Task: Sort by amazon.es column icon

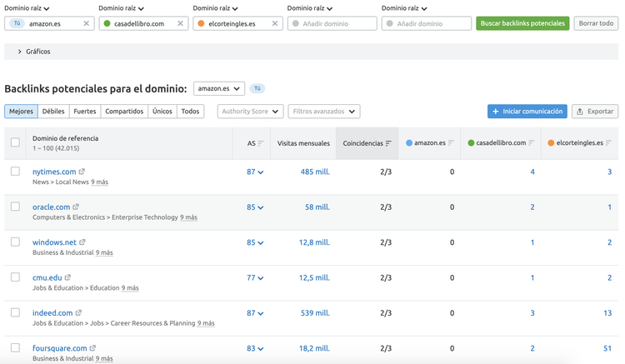Action: click(x=451, y=143)
